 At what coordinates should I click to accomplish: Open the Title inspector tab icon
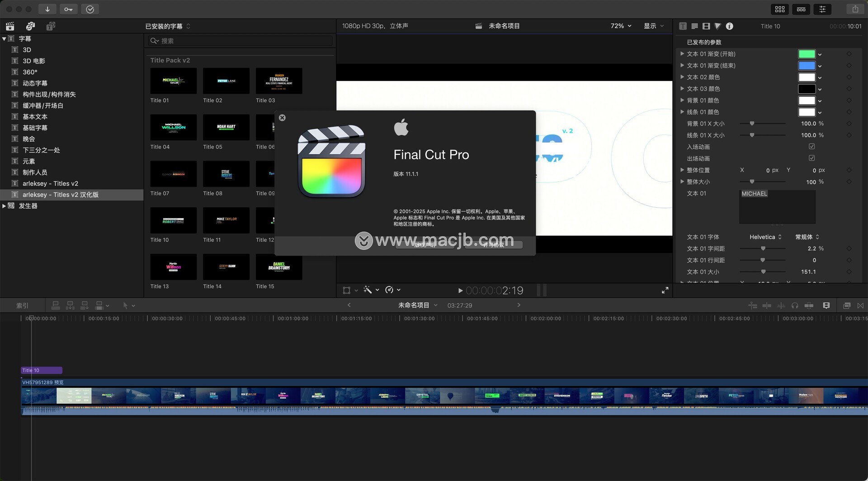pyautogui.click(x=683, y=26)
